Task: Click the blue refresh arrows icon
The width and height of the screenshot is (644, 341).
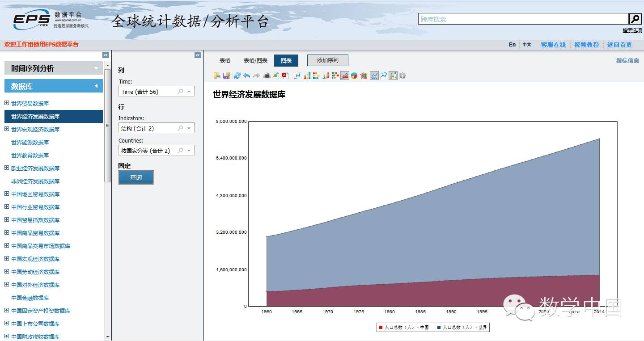Action: coord(237,76)
